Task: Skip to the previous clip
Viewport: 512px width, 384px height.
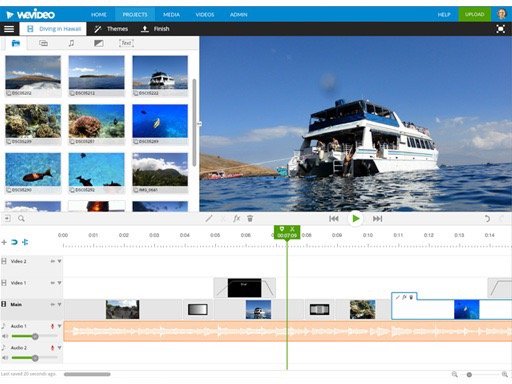Action: pos(334,219)
